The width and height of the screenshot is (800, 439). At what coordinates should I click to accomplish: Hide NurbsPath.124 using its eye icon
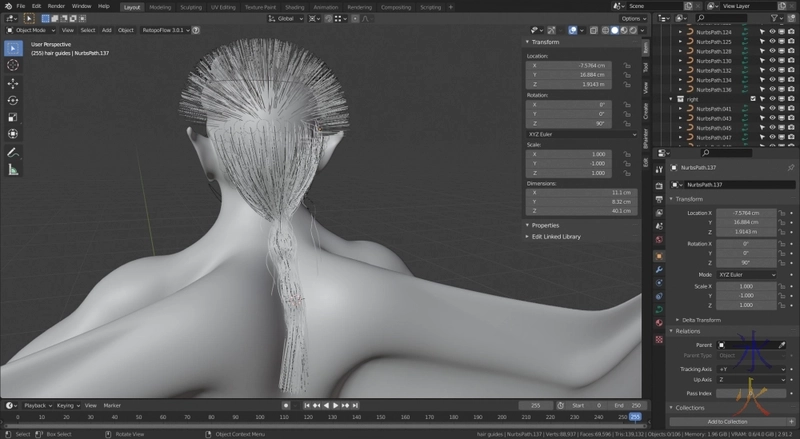(x=772, y=32)
